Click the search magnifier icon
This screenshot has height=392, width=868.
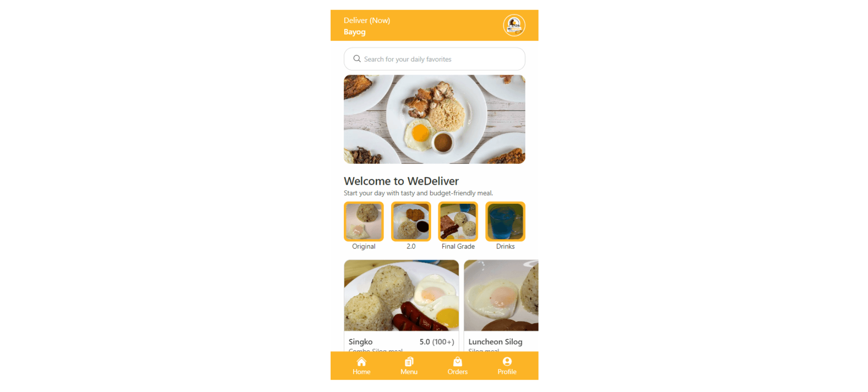357,59
